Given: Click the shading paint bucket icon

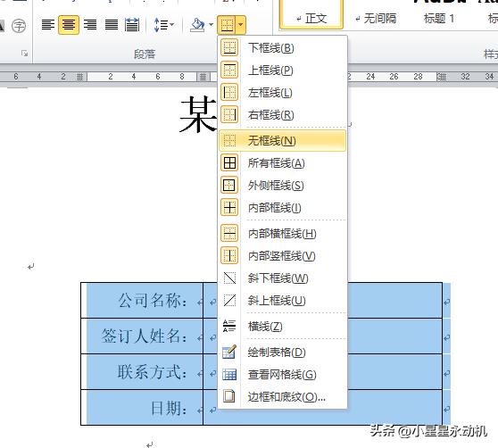Looking at the screenshot, I should pos(197,25).
